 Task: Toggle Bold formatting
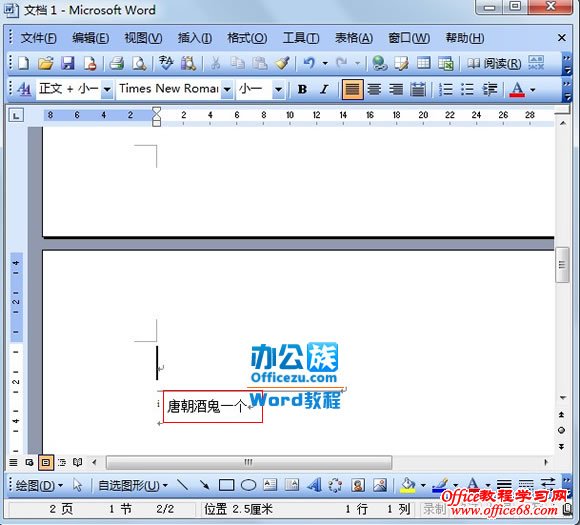302,89
